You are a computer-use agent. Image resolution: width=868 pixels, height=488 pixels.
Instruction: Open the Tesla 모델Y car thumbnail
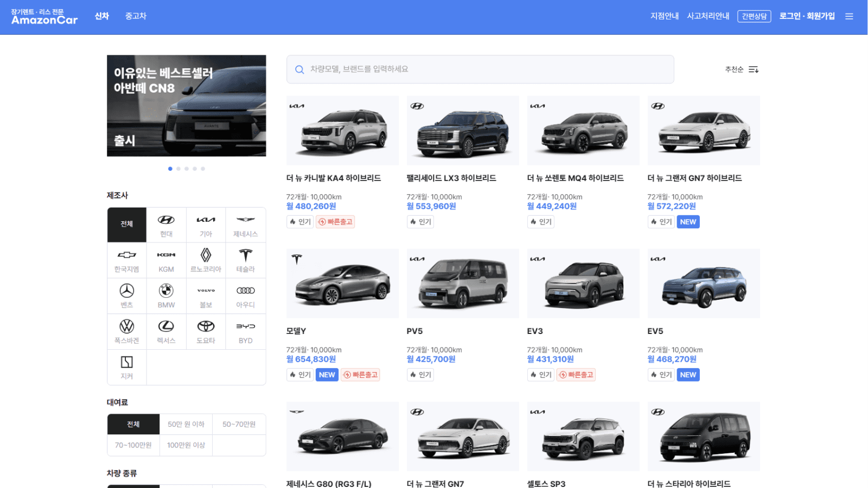click(x=342, y=284)
